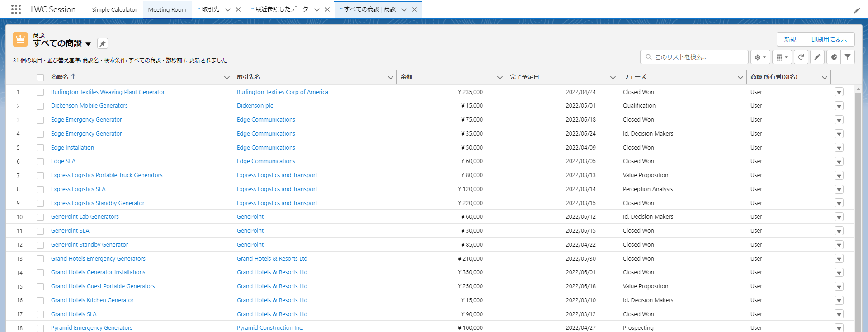Screen dimensions: 868x332
Task: Open Express Logistics Standby Generator opportunity
Action: point(98,203)
